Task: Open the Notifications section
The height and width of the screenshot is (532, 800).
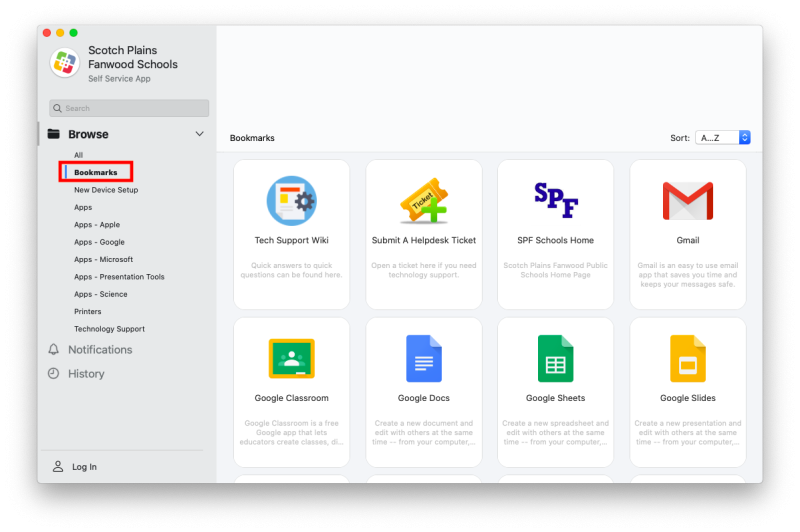Action: pyautogui.click(x=99, y=350)
